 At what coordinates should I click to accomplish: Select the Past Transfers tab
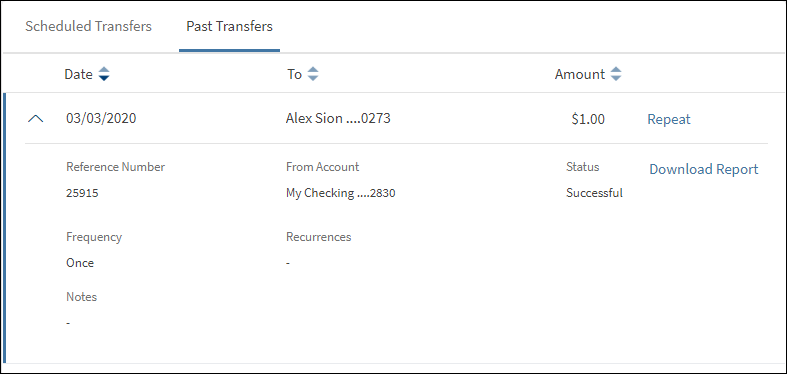tap(229, 26)
